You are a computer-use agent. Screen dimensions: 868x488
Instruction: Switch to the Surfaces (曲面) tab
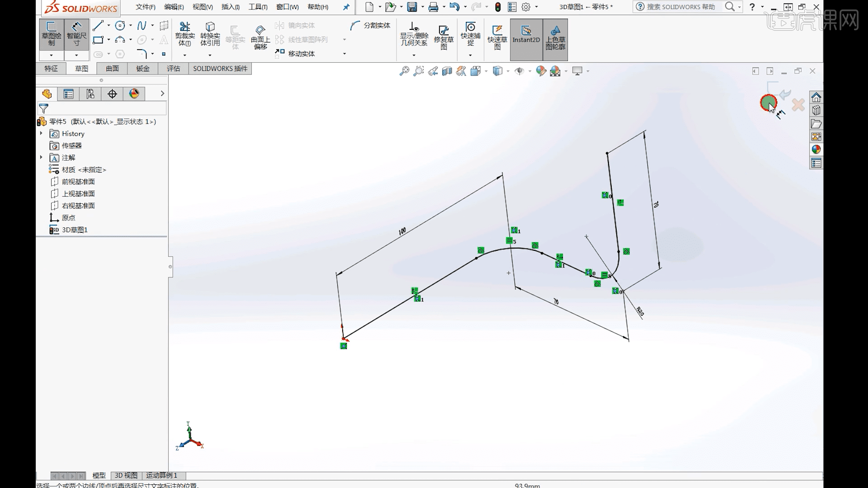click(x=112, y=69)
